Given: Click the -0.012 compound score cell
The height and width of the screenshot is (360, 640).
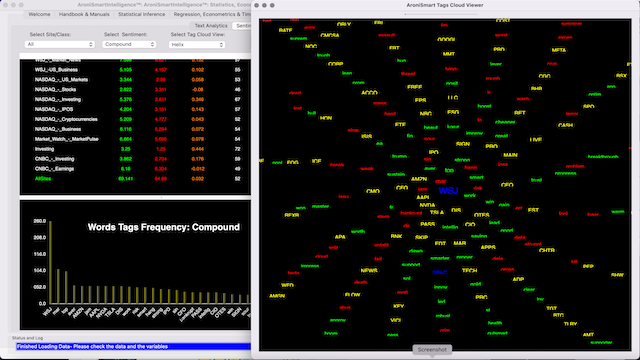Looking at the screenshot, I should coord(198,169).
